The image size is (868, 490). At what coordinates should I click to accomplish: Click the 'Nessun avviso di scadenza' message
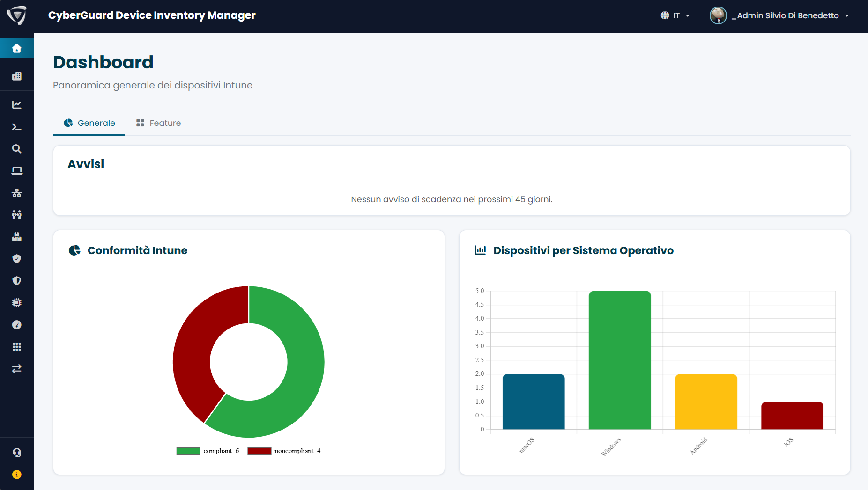tap(452, 199)
